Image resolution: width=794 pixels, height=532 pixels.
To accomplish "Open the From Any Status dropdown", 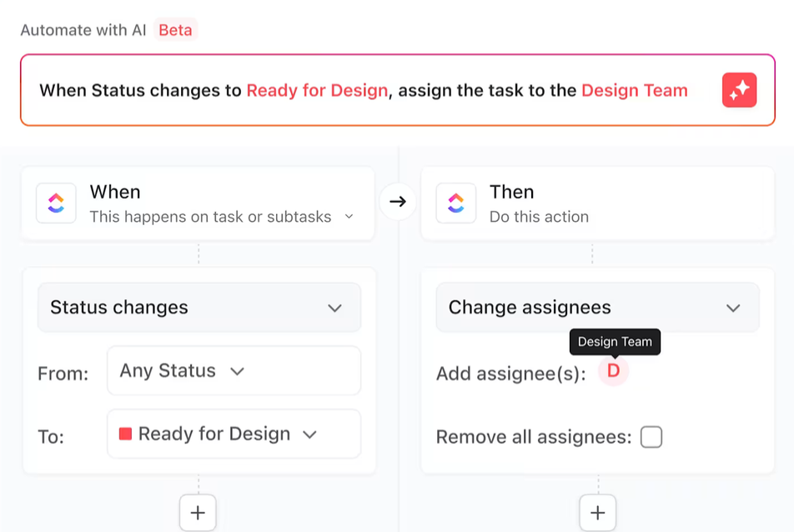I will [x=234, y=371].
